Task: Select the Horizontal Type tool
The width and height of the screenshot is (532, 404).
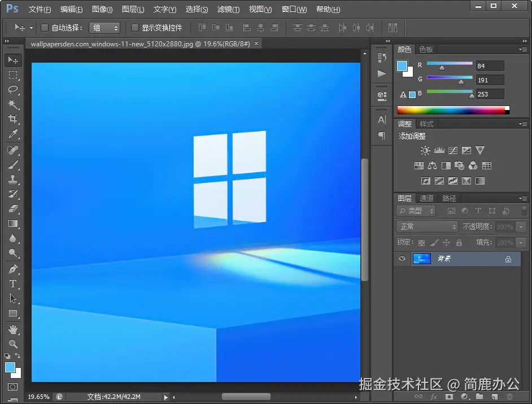Action: point(13,284)
